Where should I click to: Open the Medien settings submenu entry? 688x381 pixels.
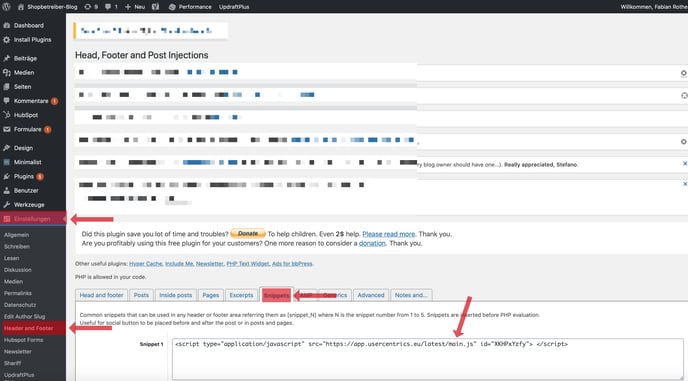pos(13,281)
